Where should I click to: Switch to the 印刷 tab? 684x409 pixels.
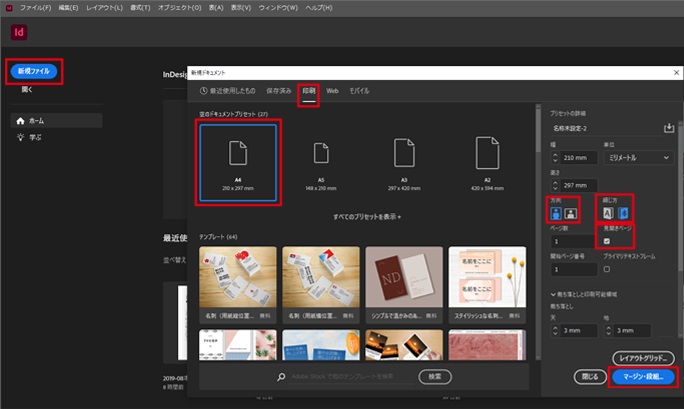tap(309, 91)
